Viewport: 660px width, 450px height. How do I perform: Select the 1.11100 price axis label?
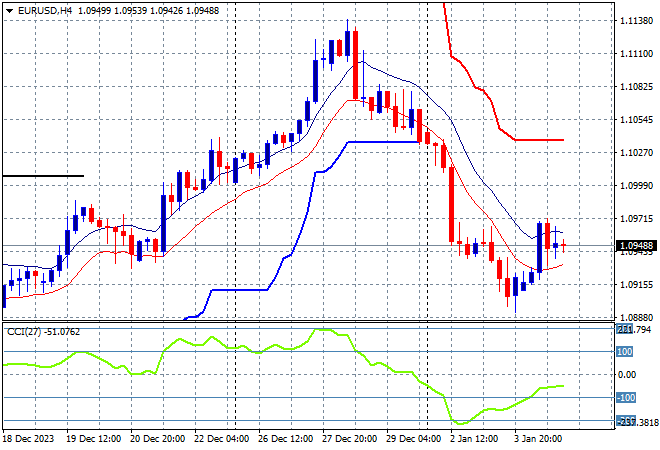636,53
